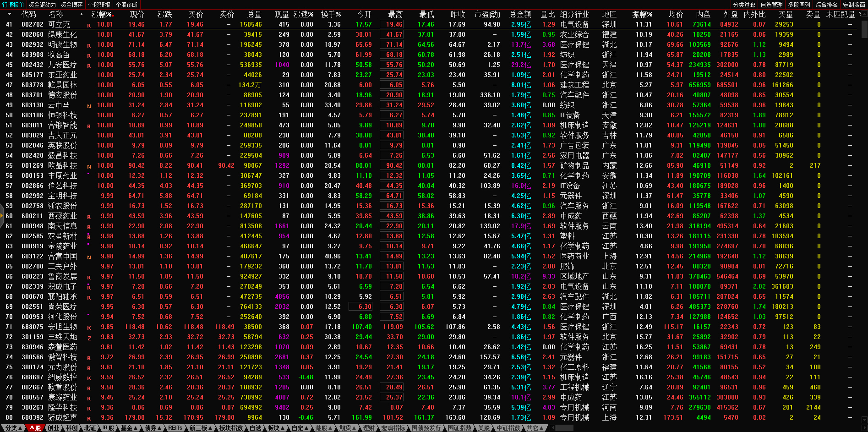Open the column menu triangle beside 代码

[9, 14]
